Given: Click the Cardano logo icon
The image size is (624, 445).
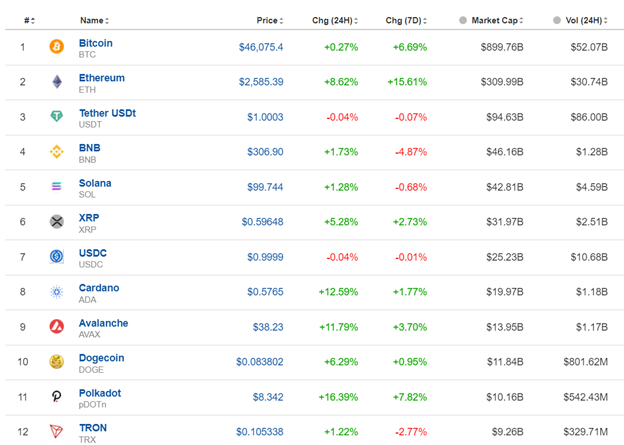Looking at the screenshot, I should pos(57,292).
